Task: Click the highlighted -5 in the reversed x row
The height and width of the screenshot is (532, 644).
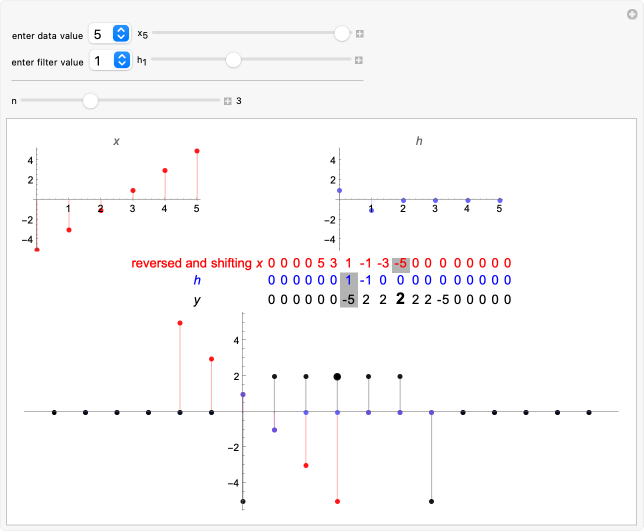Action: 401,263
